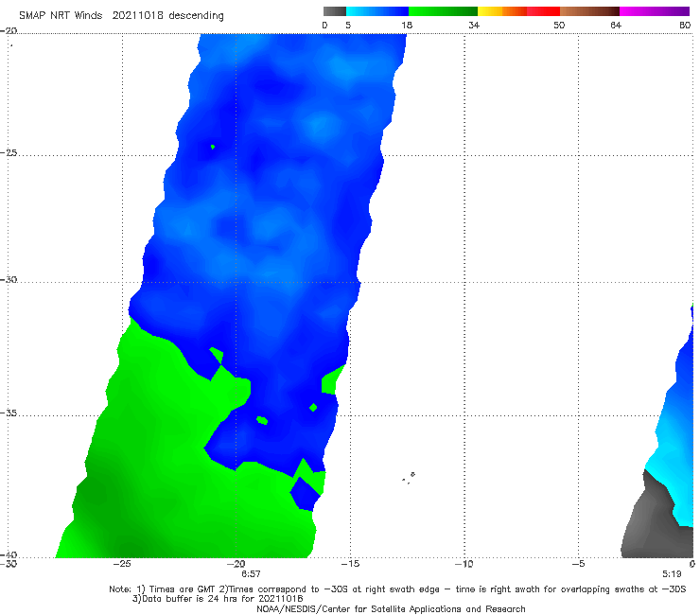
Task: Click the title "SMAP NRT Winds"
Action: coord(61,16)
